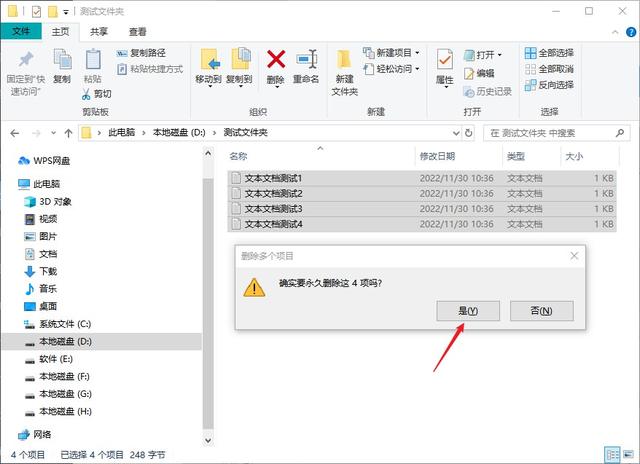Open the Quick Access Toolbar customize dropdown
This screenshot has height=464, width=640.
66,12
